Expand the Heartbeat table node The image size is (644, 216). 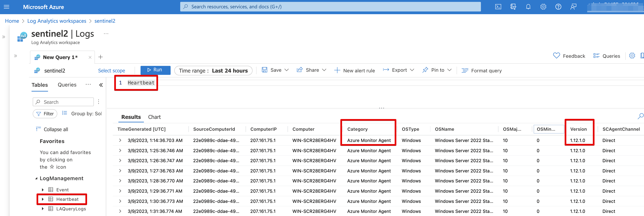(x=43, y=199)
